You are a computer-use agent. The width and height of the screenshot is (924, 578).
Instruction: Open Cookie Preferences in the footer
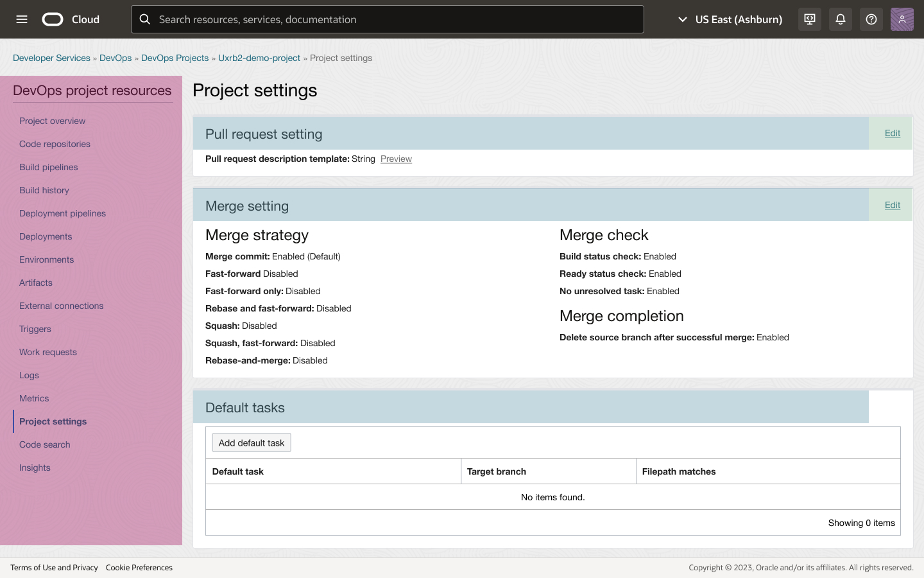139,568
